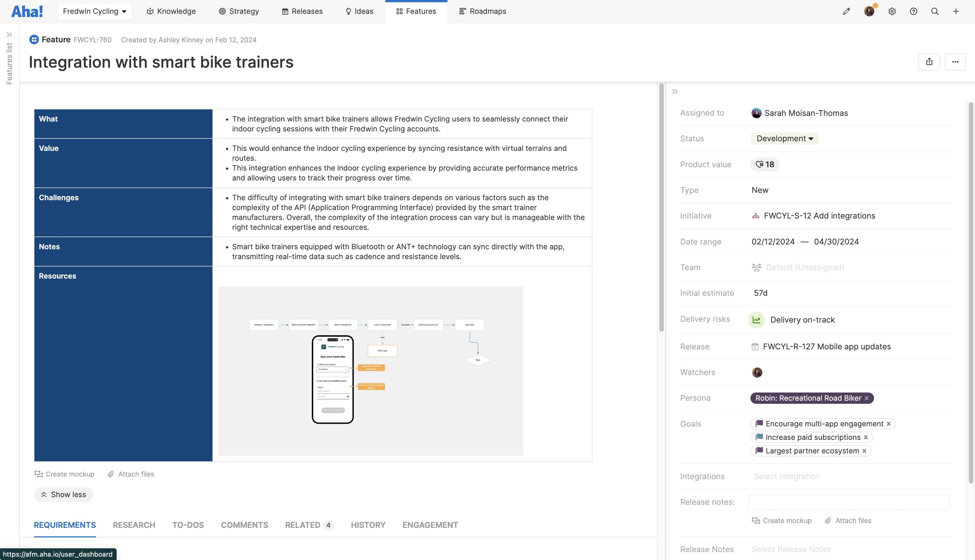Open the more options (...) menu on the feature
This screenshot has height=560, width=975.
[x=955, y=61]
